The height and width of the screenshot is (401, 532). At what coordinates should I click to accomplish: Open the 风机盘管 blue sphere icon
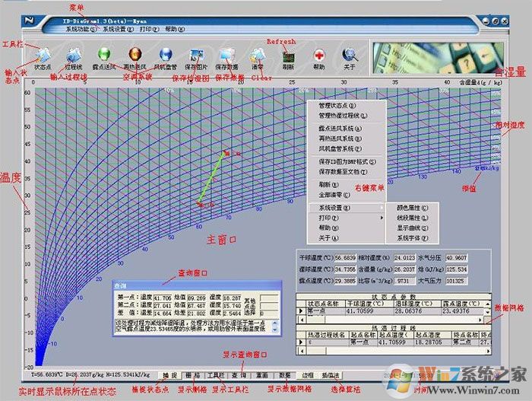pos(166,56)
